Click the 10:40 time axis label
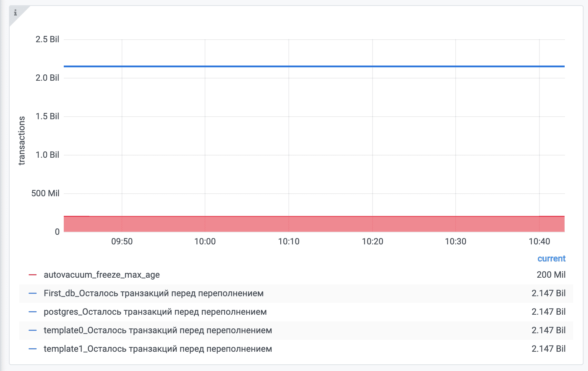The image size is (588, 371). [x=539, y=241]
